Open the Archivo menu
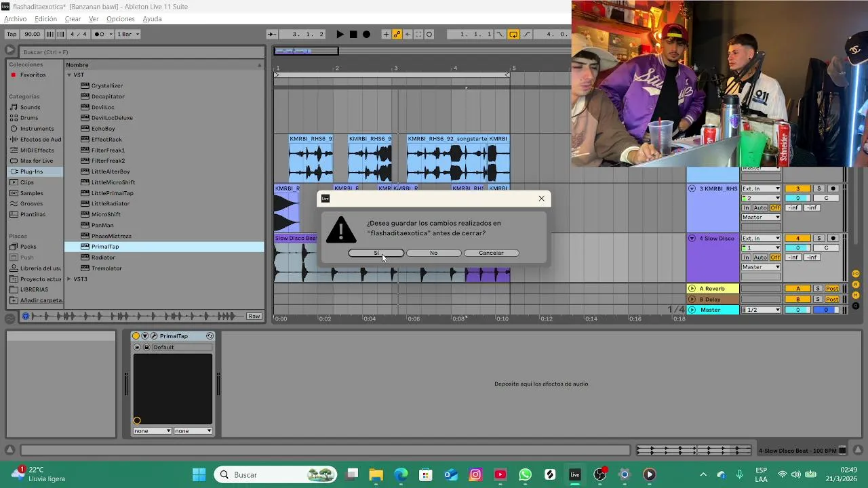The image size is (868, 488). click(16, 19)
